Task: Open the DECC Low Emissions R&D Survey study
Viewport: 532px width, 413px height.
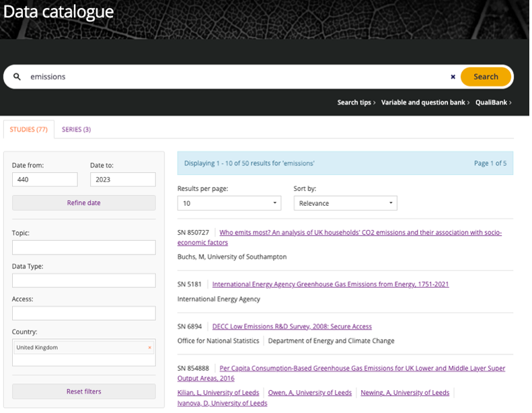Action: pos(292,326)
